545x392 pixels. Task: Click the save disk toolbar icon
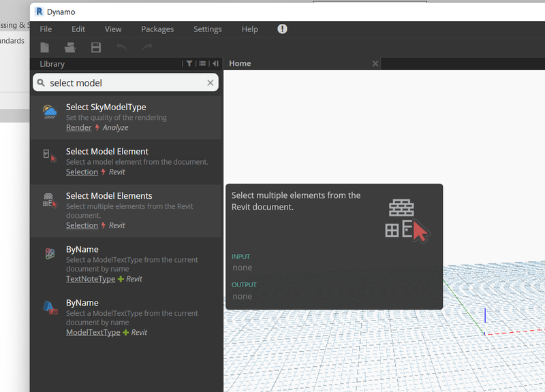[96, 47]
